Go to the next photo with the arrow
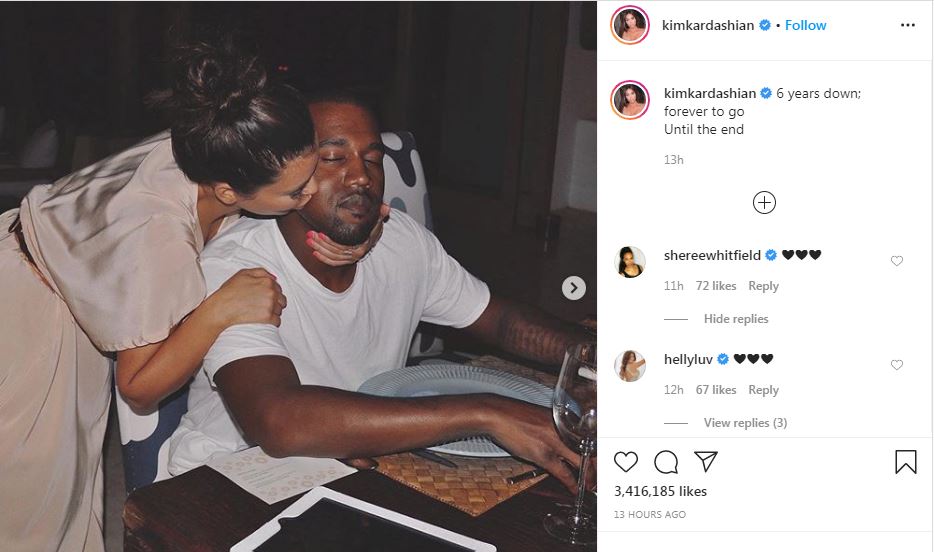The width and height of the screenshot is (934, 552). (x=574, y=288)
